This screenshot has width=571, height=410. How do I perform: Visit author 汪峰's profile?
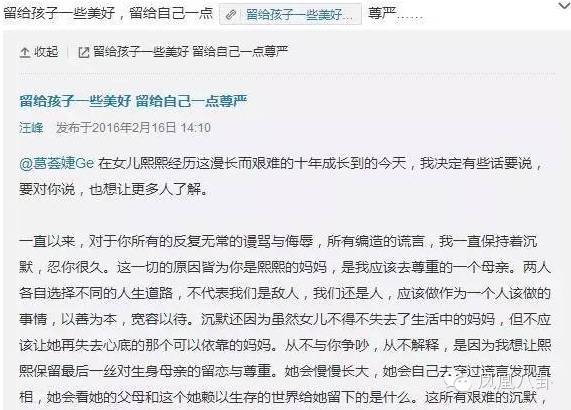(31, 128)
